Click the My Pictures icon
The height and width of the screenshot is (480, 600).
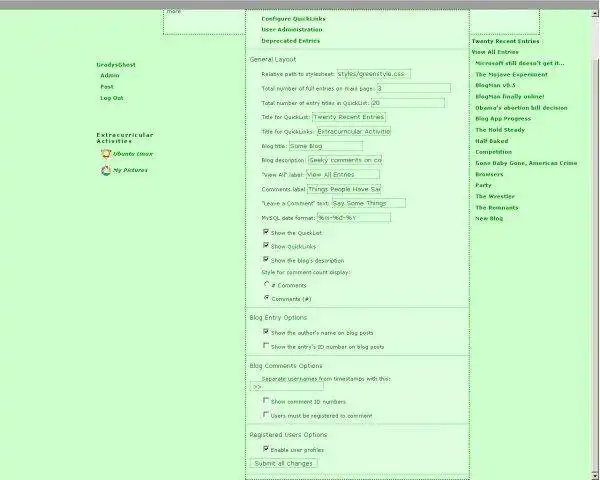pos(106,170)
